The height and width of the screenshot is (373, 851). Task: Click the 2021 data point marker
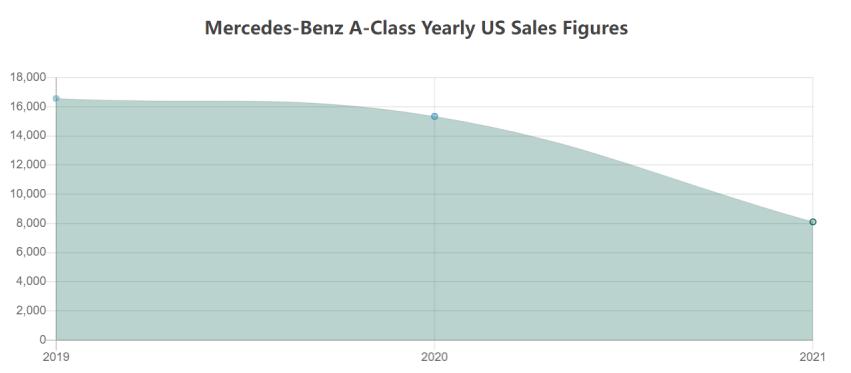(x=812, y=222)
